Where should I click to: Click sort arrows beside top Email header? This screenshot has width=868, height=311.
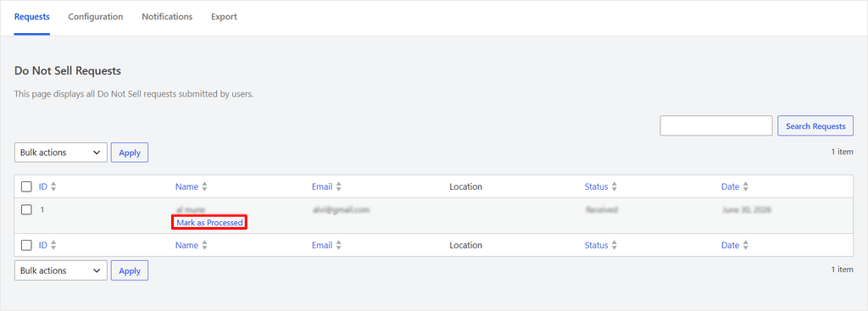(x=338, y=187)
